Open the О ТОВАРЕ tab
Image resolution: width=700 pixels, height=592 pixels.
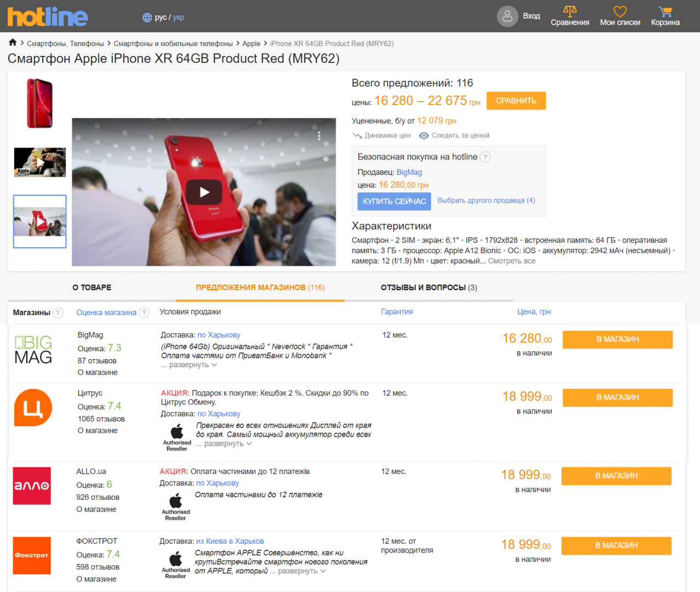pos(92,288)
